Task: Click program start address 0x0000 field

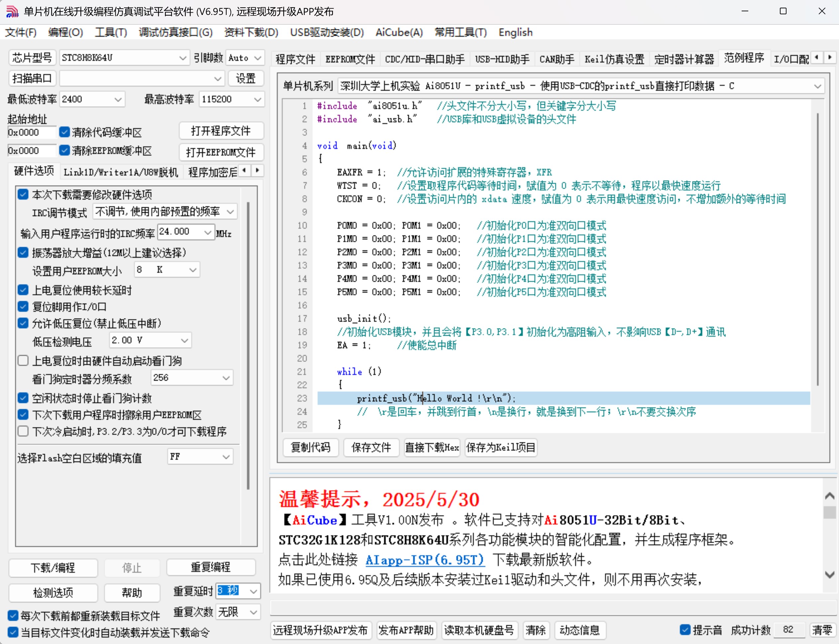Action: pos(32,133)
